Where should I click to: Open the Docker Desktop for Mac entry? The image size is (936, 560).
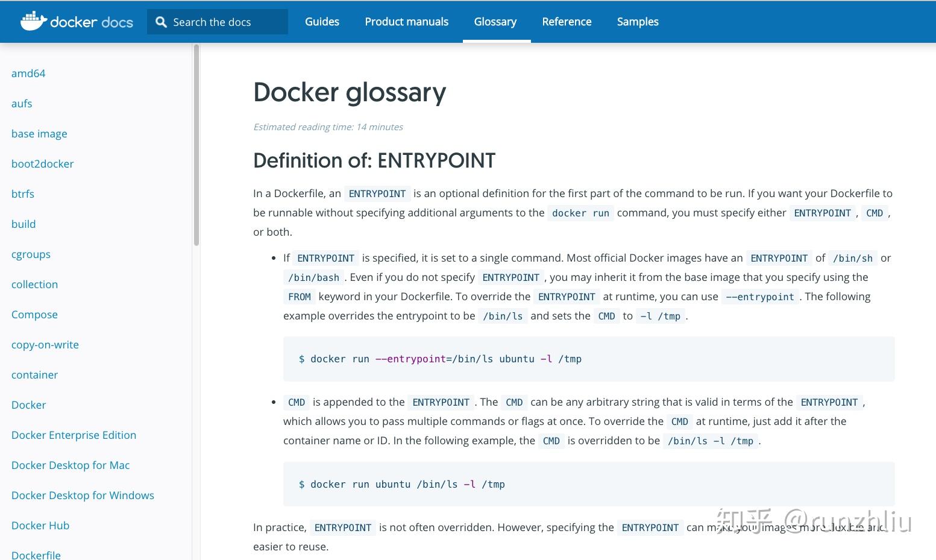71,465
